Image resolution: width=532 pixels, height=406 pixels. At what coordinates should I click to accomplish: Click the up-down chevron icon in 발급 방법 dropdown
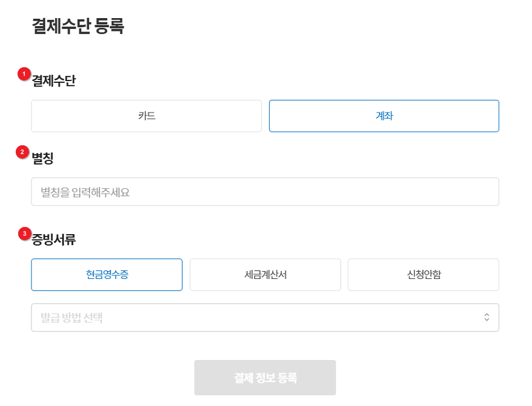point(486,318)
